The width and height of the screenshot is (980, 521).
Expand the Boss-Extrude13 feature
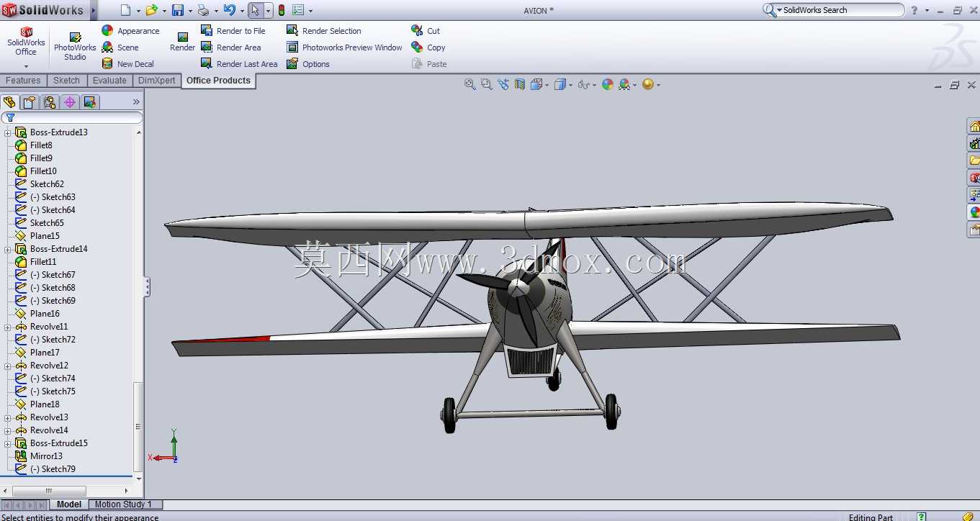click(8, 132)
